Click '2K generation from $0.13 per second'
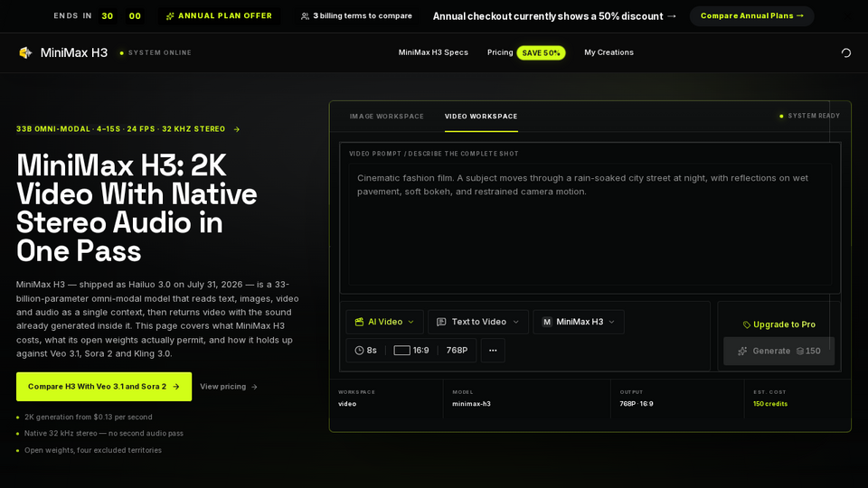The width and height of the screenshot is (868, 488). coord(89,418)
